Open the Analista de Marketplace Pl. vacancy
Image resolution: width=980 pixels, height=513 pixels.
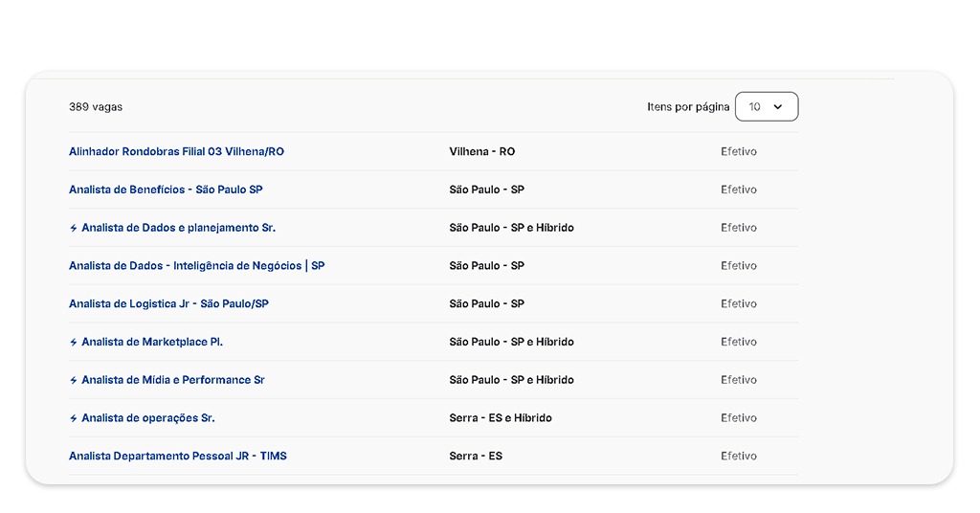tap(152, 342)
